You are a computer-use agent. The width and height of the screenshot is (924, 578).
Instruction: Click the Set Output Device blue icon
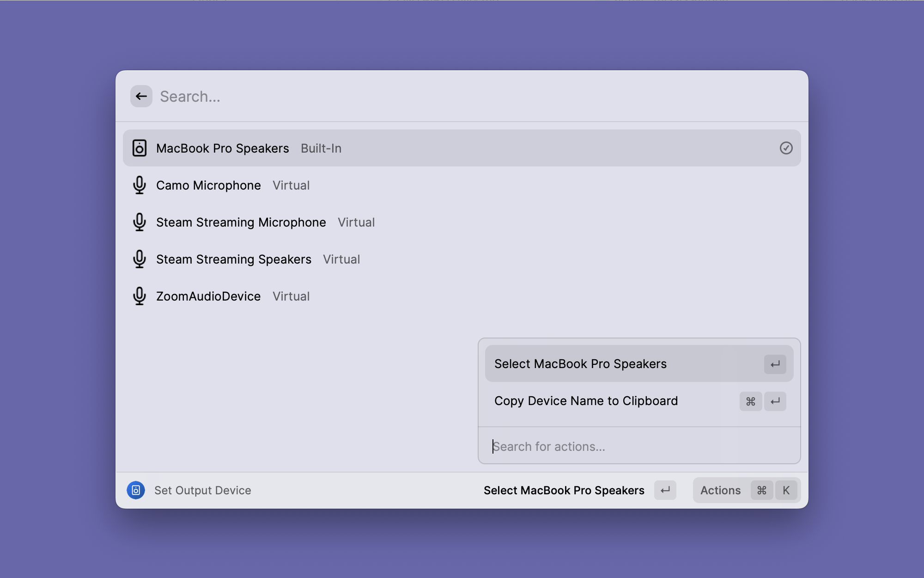(136, 490)
